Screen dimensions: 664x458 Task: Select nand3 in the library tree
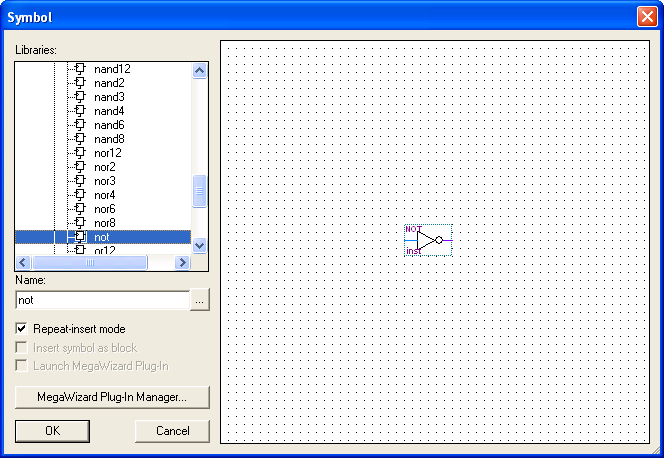point(109,97)
